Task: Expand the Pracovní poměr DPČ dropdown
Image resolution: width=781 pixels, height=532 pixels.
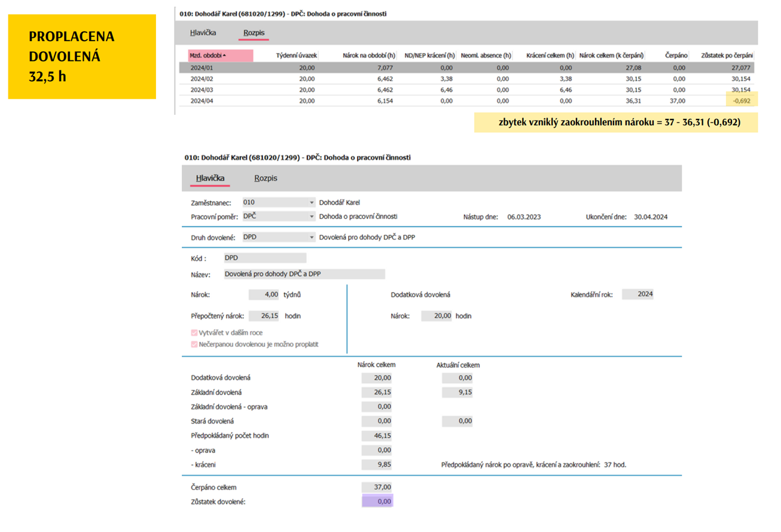Action: [311, 216]
